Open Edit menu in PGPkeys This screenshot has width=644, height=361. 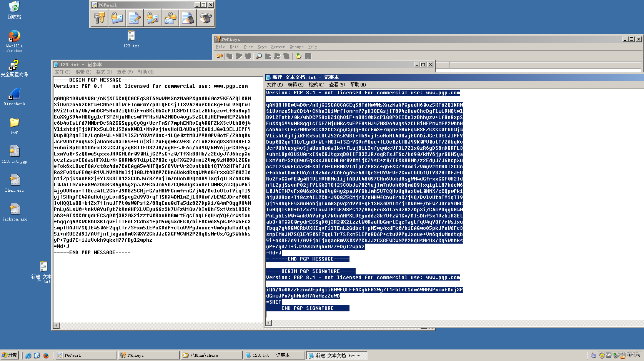pos(234,47)
